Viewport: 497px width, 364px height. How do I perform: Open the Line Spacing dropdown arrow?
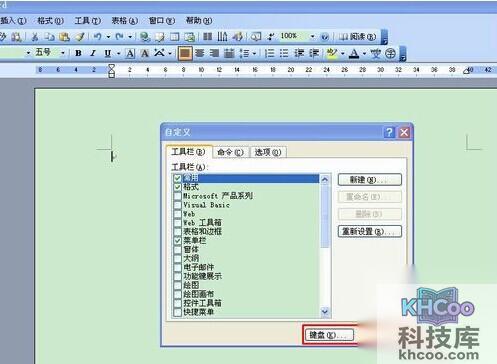254,53
